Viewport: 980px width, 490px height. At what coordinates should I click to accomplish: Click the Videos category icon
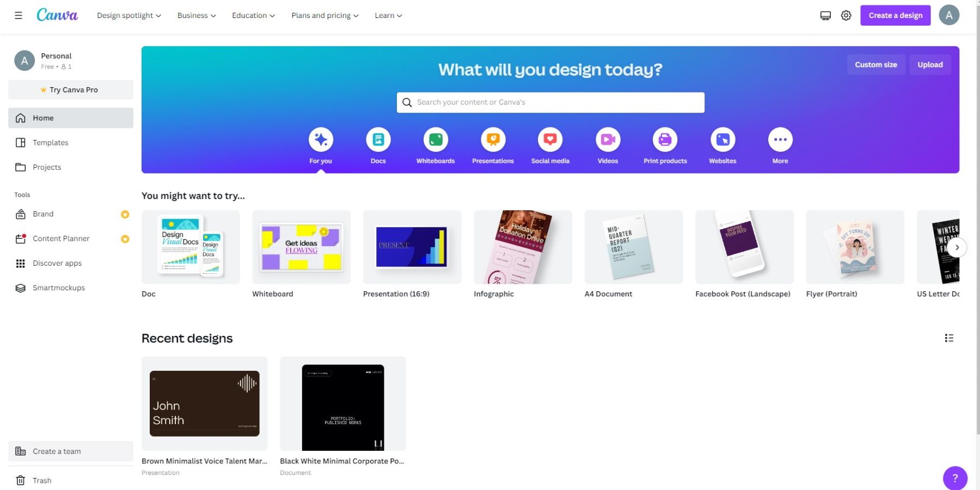pyautogui.click(x=607, y=139)
